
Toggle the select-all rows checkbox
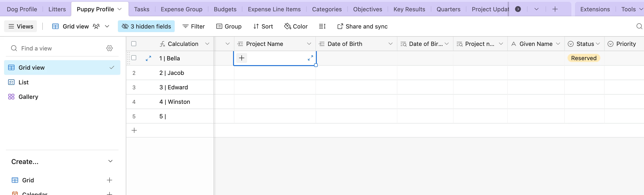click(x=134, y=44)
